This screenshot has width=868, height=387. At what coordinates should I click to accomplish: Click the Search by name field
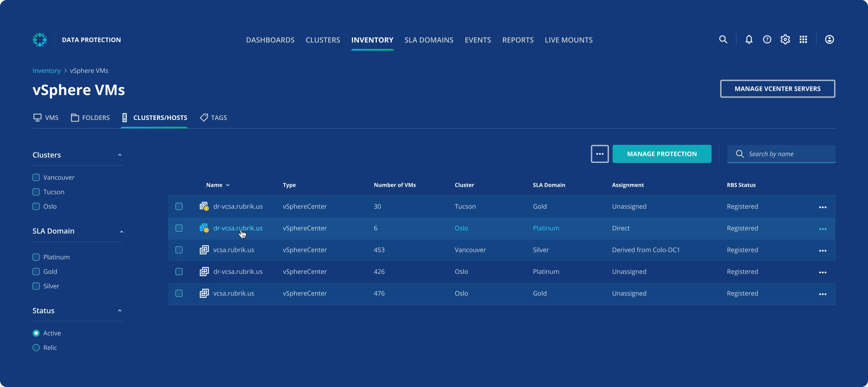point(781,154)
